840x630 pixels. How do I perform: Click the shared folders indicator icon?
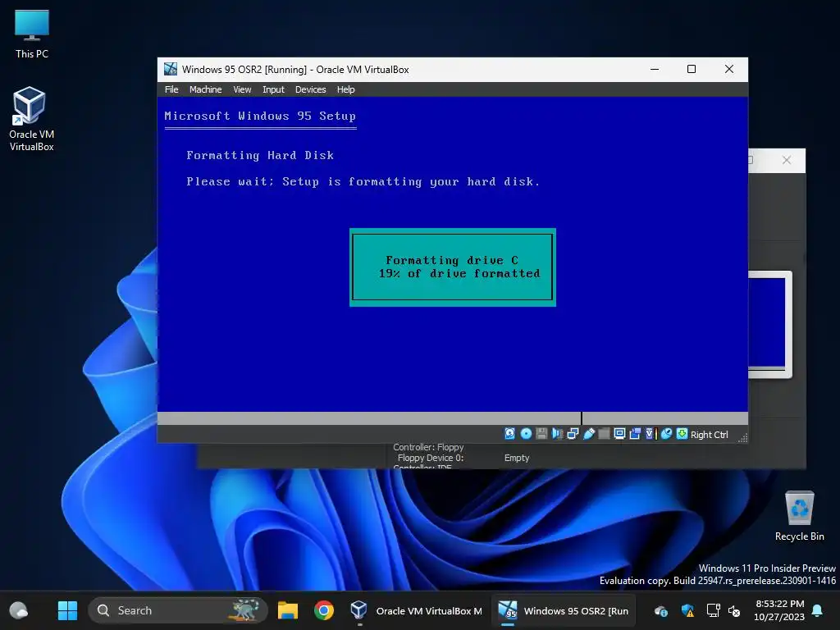tap(604, 434)
